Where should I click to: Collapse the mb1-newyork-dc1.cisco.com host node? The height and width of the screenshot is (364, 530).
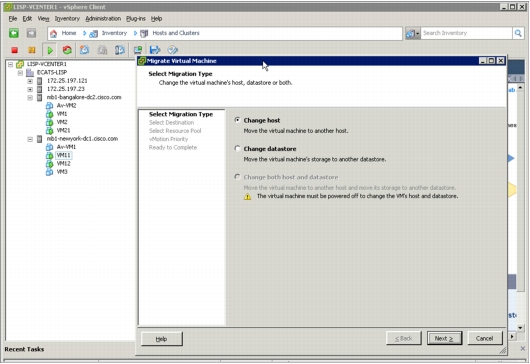pos(30,139)
